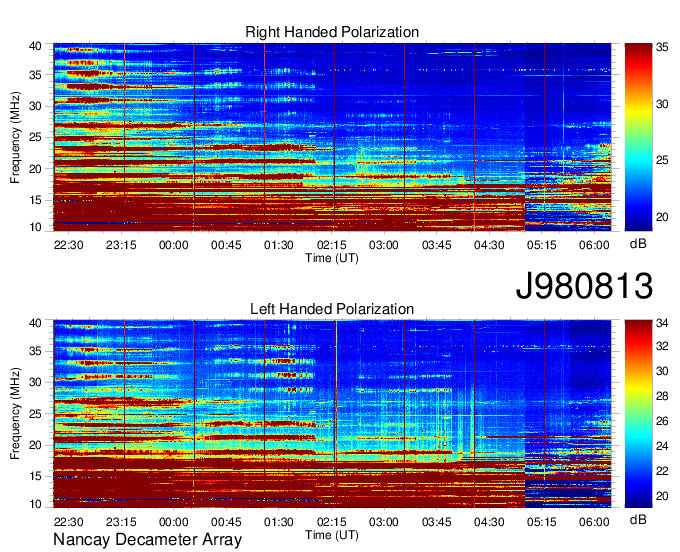Click the 03:45 time tick of Right Handed plot

(436, 245)
